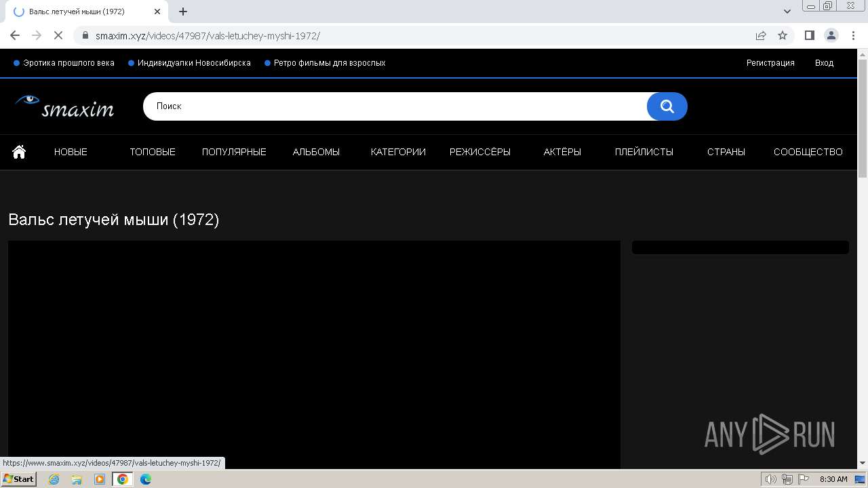Stop loading the page with the X button

[x=58, y=35]
